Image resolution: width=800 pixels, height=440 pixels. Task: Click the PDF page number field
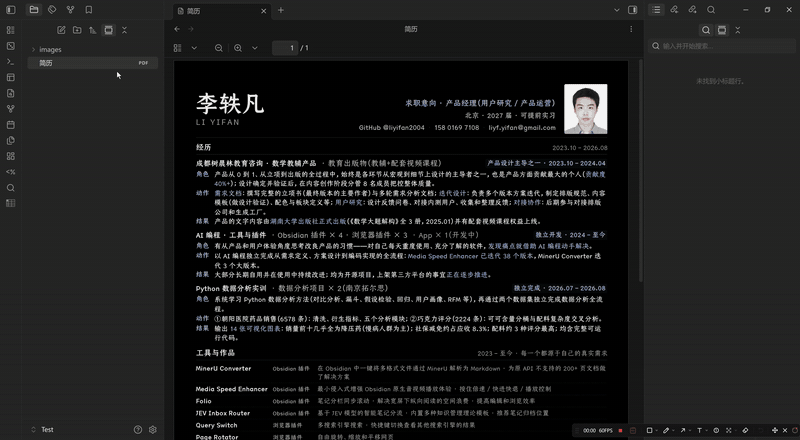click(285, 48)
